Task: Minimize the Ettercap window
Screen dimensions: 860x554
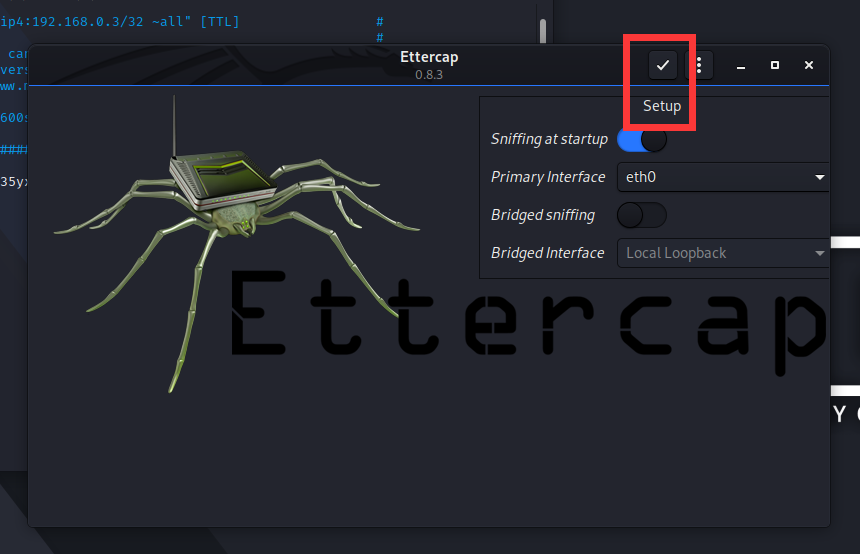Action: [741, 65]
